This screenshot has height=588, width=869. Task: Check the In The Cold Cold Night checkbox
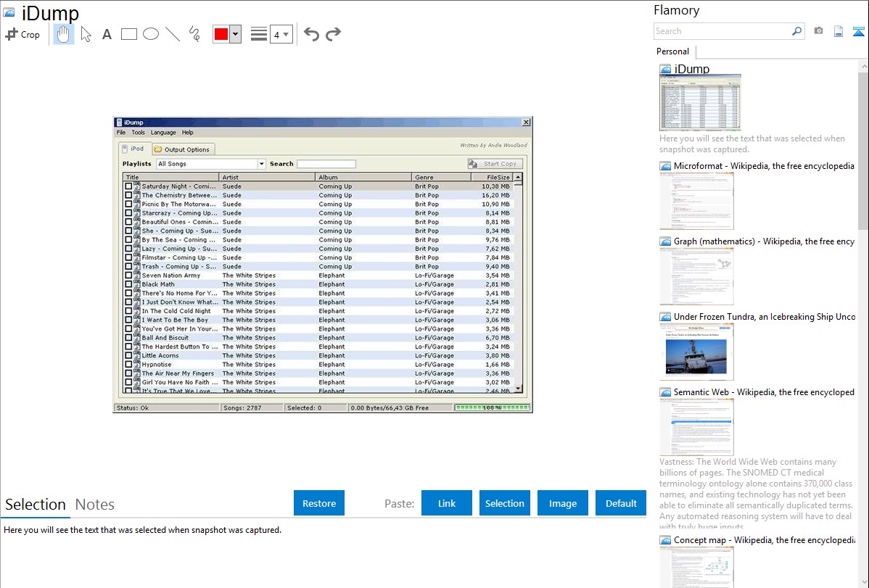point(128,311)
